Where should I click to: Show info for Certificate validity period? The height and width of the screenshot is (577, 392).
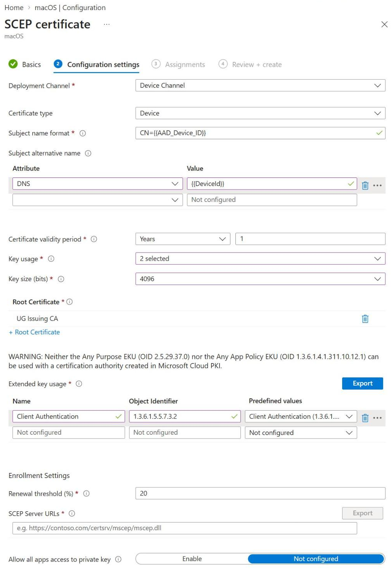[x=94, y=239]
